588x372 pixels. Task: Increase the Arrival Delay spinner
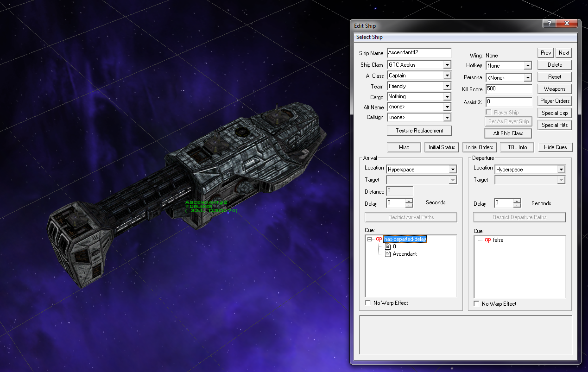click(409, 201)
